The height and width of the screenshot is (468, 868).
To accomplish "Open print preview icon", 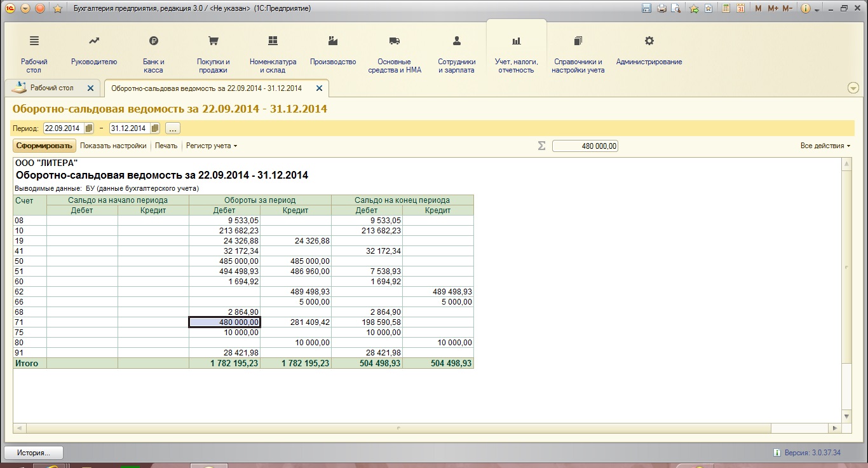I will pyautogui.click(x=676, y=9).
